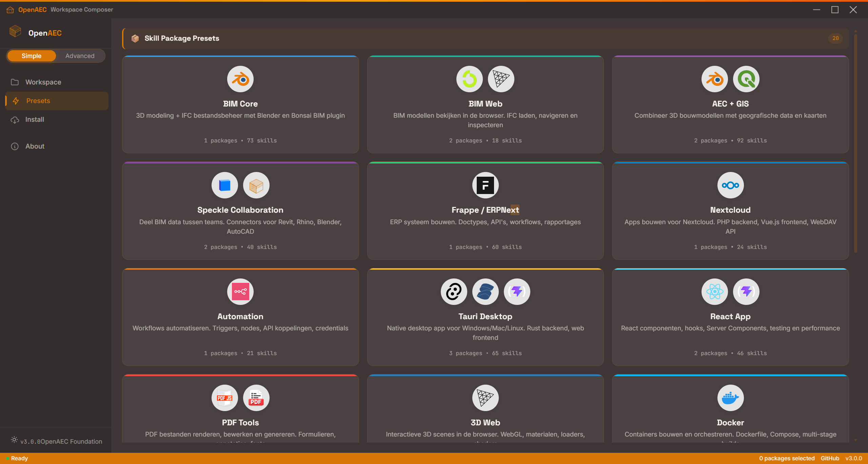Click the "v3.0.0" version in status bar
Screen dimensions: 868x464
point(853,458)
